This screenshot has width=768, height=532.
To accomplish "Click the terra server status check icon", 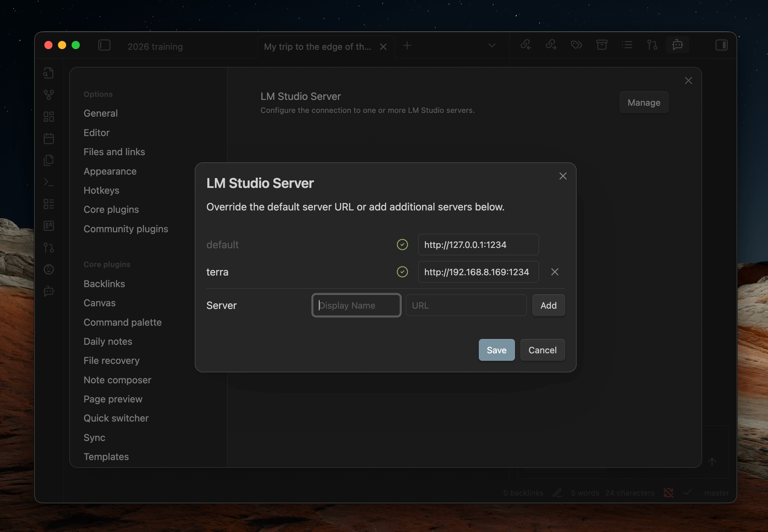I will click(x=402, y=272).
